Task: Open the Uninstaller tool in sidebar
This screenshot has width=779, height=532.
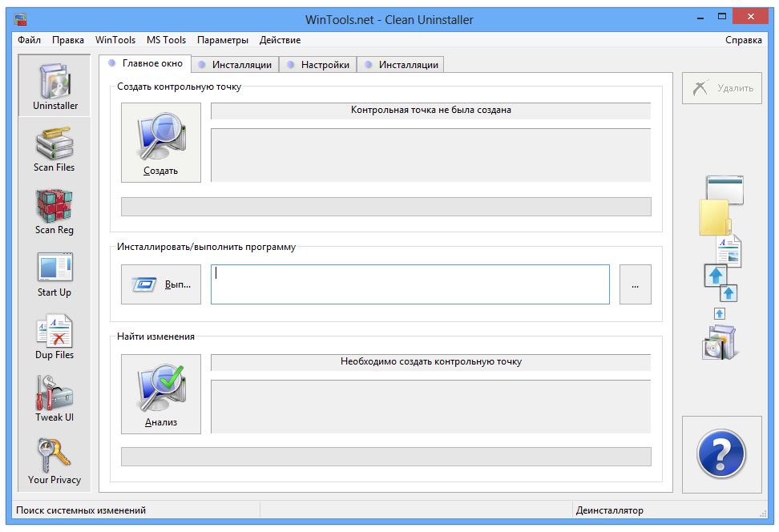Action: pyautogui.click(x=54, y=86)
